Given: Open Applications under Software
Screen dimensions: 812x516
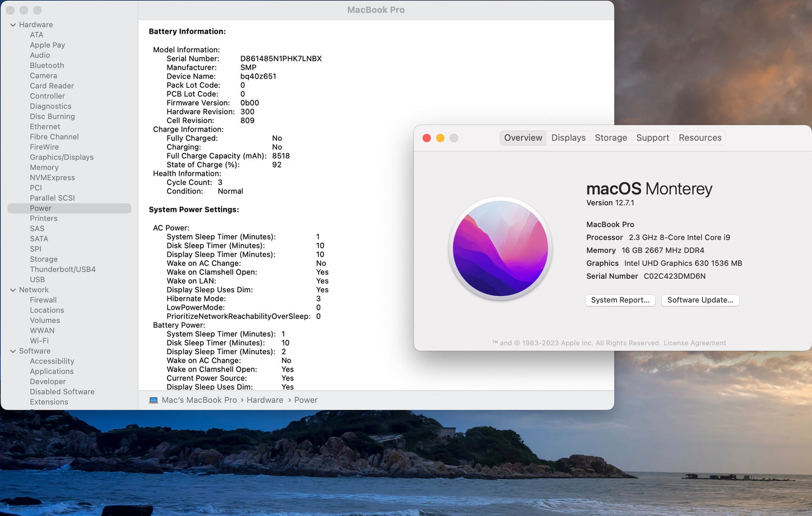Looking at the screenshot, I should coord(52,372).
